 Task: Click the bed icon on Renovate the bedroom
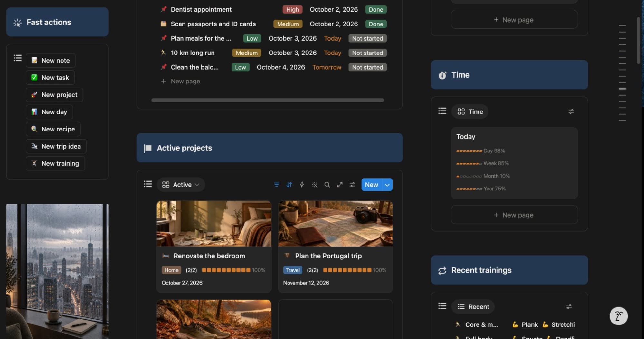coord(166,256)
